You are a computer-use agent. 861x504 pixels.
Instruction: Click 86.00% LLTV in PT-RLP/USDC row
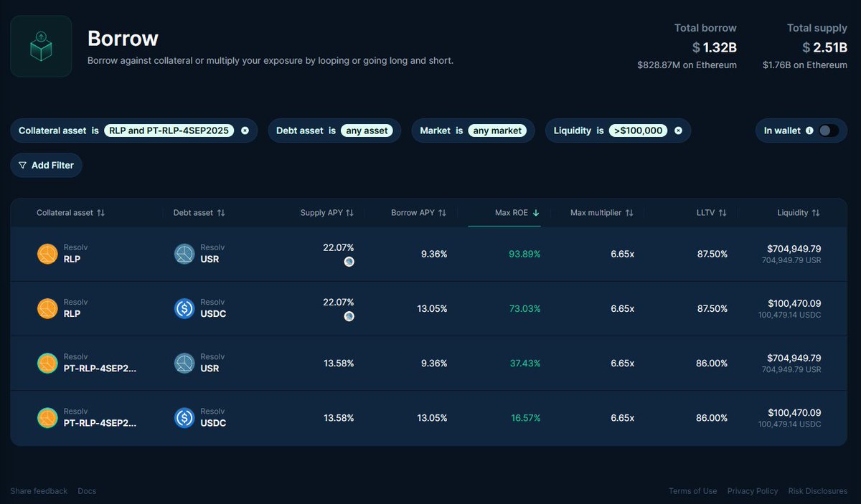click(x=712, y=417)
